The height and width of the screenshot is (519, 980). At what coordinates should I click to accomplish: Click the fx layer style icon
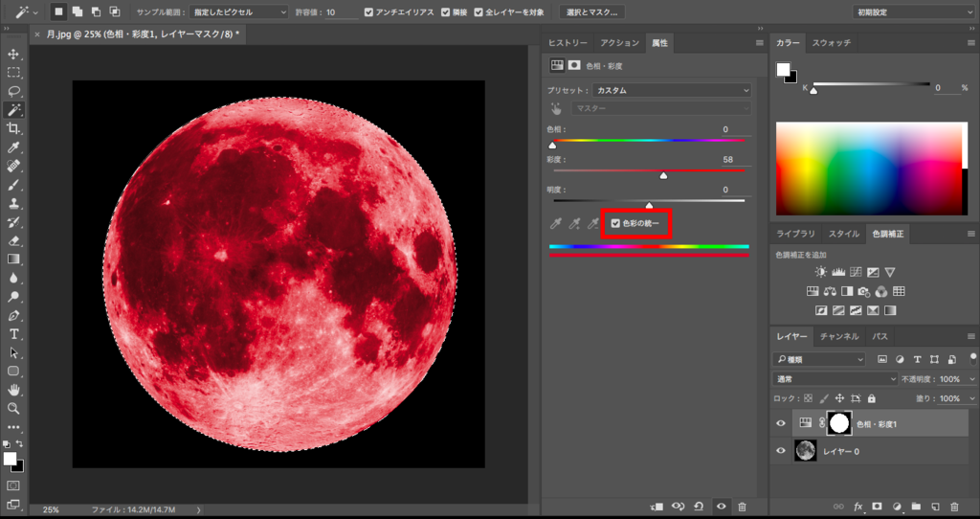858,506
